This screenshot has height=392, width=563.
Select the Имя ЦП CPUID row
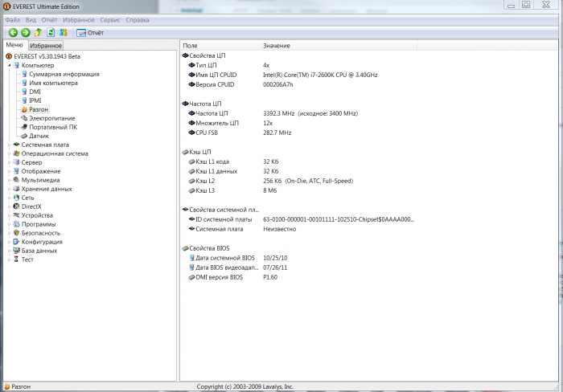click(298, 75)
